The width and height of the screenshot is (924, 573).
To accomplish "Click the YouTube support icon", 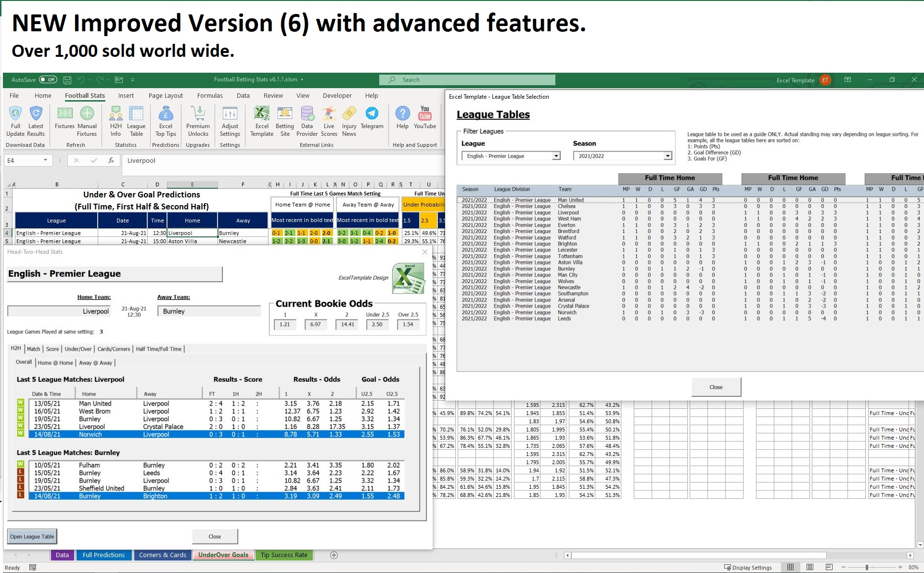I will tap(424, 114).
